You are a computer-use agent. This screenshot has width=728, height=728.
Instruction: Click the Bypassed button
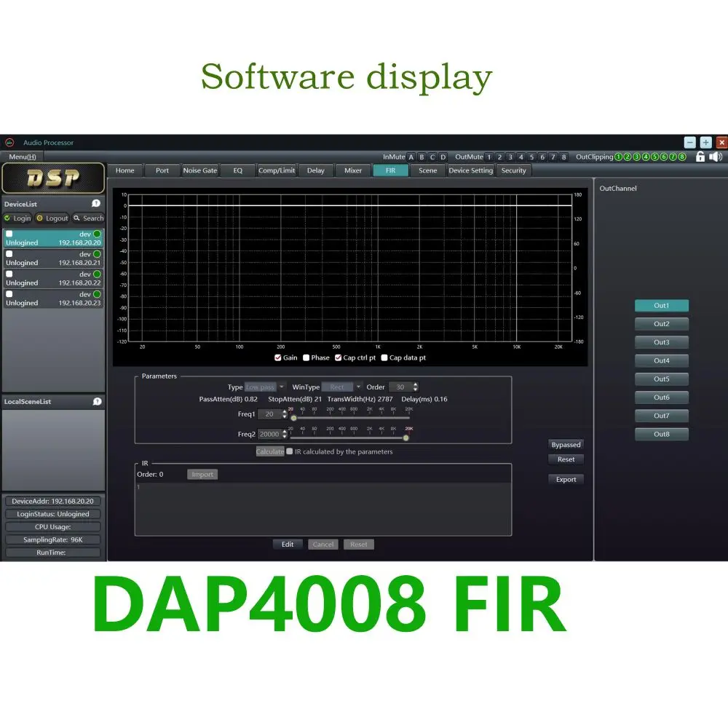[566, 445]
